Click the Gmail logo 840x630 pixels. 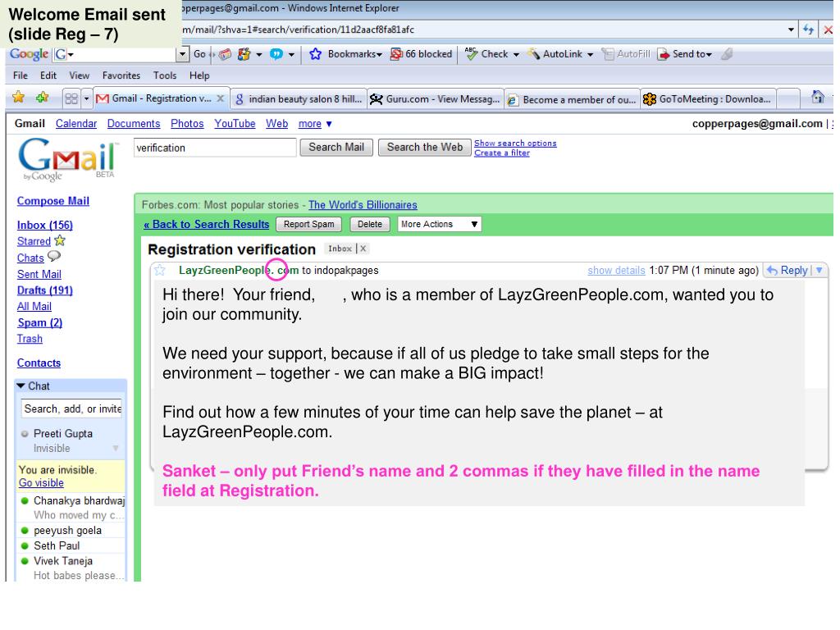point(67,160)
